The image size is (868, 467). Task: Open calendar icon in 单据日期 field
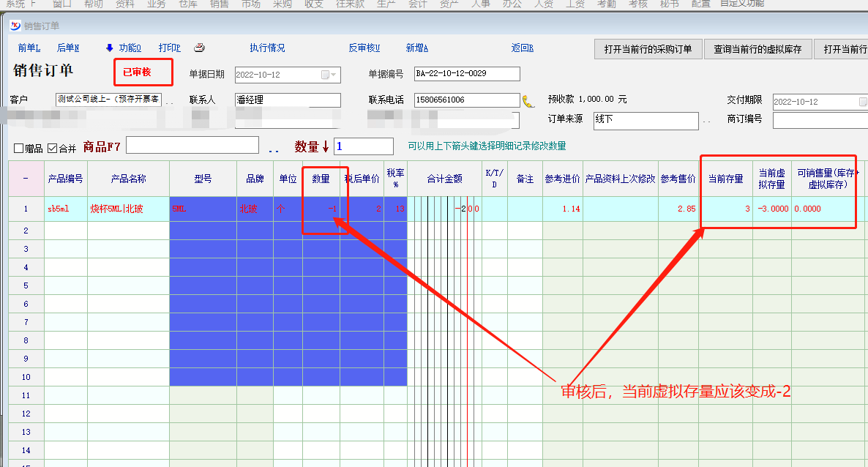coord(325,75)
